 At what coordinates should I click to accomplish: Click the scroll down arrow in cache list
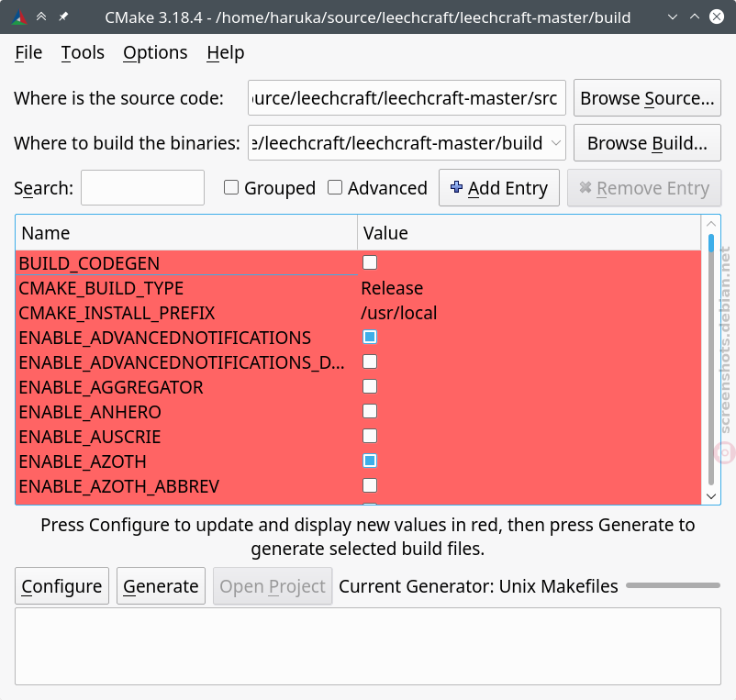[x=710, y=496]
